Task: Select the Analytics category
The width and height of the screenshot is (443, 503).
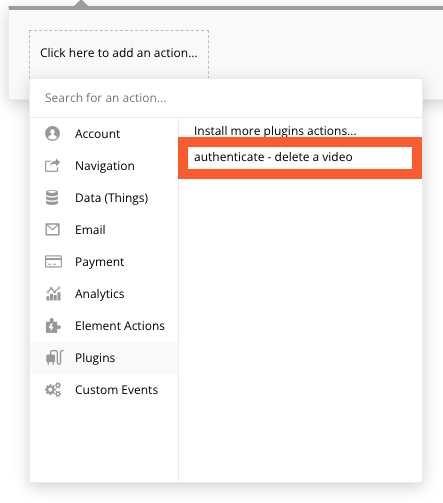Action: click(x=104, y=294)
